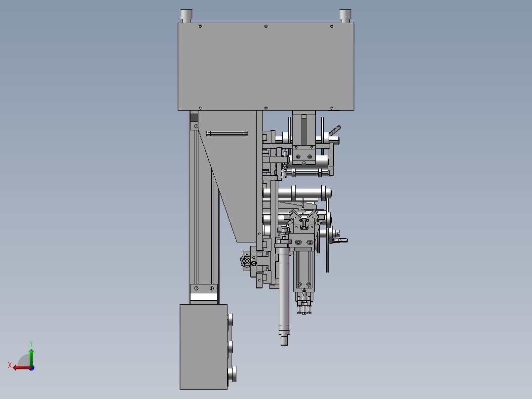Click the red X axis of the triad
Viewport: 532px width, 399px height.
coord(21,368)
